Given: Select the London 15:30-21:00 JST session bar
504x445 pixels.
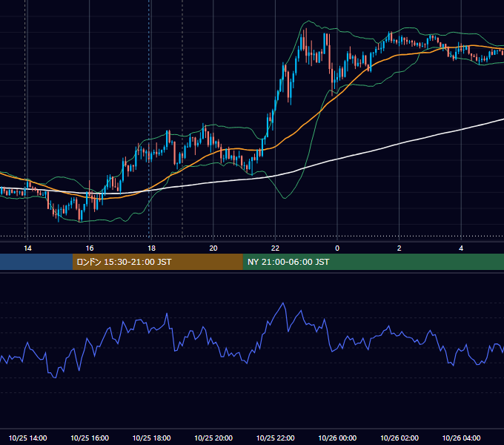Looking at the screenshot, I should tap(157, 262).
